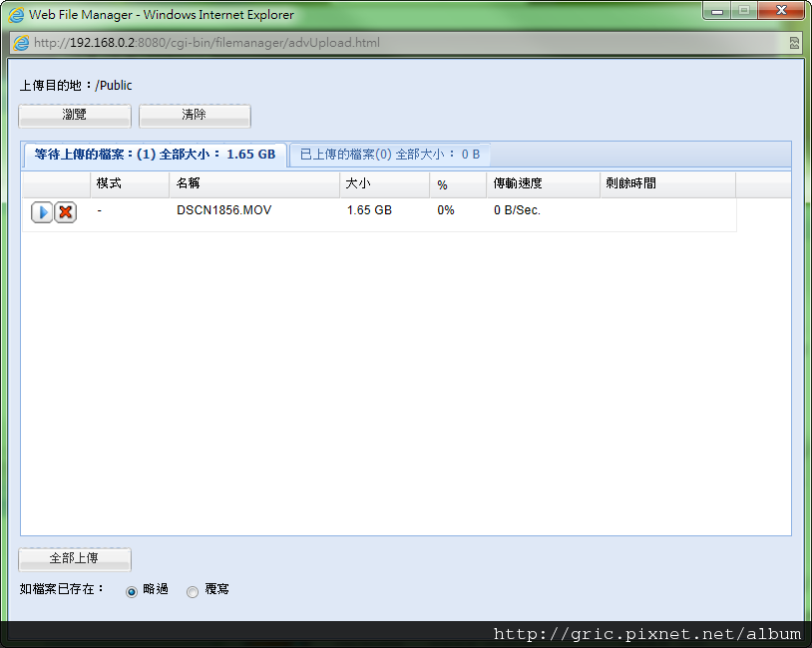Click compatibility view icon in address bar
Screen dimensions: 812x648
[794, 43]
